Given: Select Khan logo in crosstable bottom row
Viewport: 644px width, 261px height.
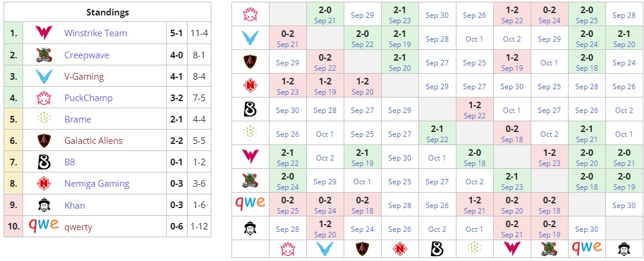Looking at the screenshot, I should click(x=624, y=247).
